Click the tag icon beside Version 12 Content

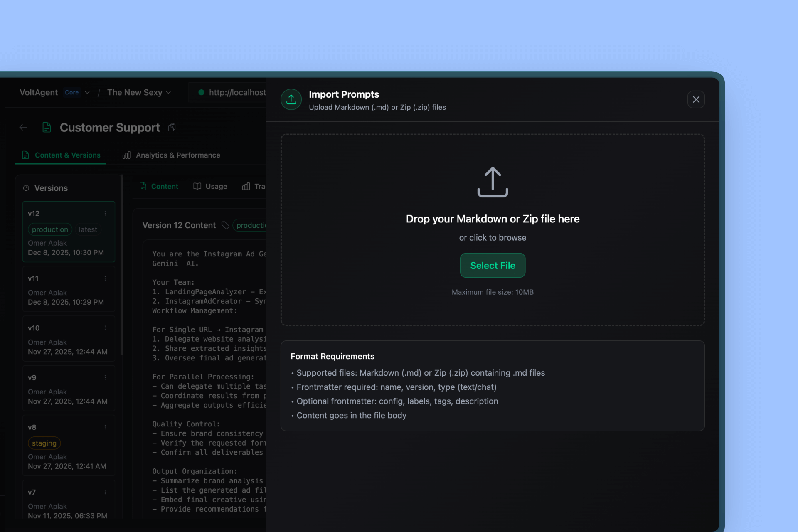click(x=225, y=225)
